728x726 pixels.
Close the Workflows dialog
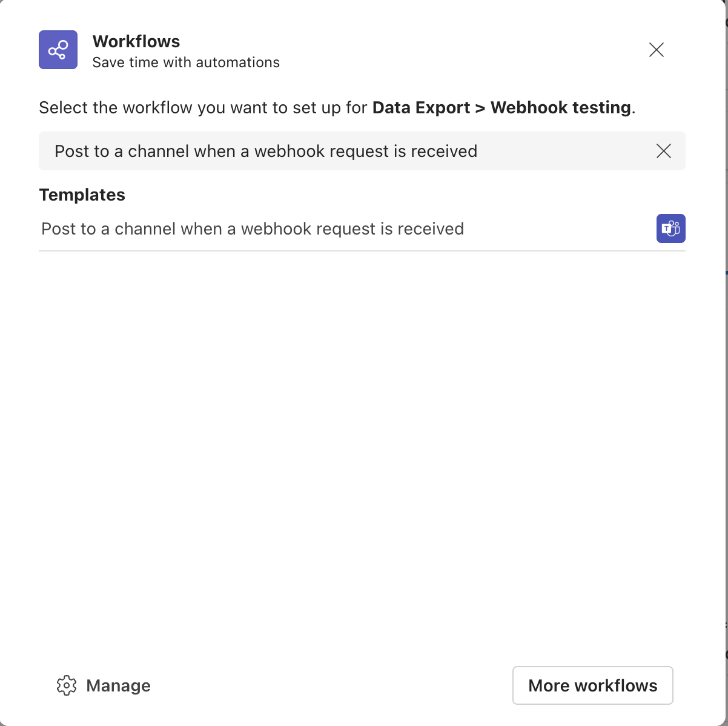[657, 50]
